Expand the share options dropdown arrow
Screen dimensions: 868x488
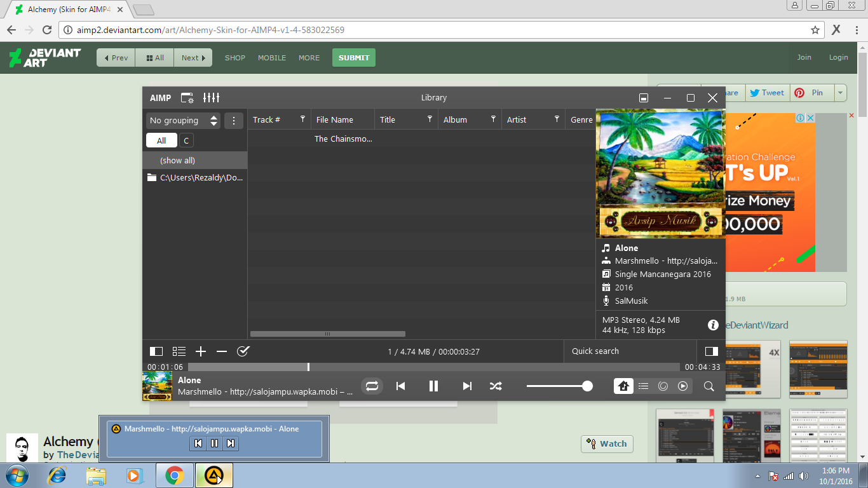[841, 93]
